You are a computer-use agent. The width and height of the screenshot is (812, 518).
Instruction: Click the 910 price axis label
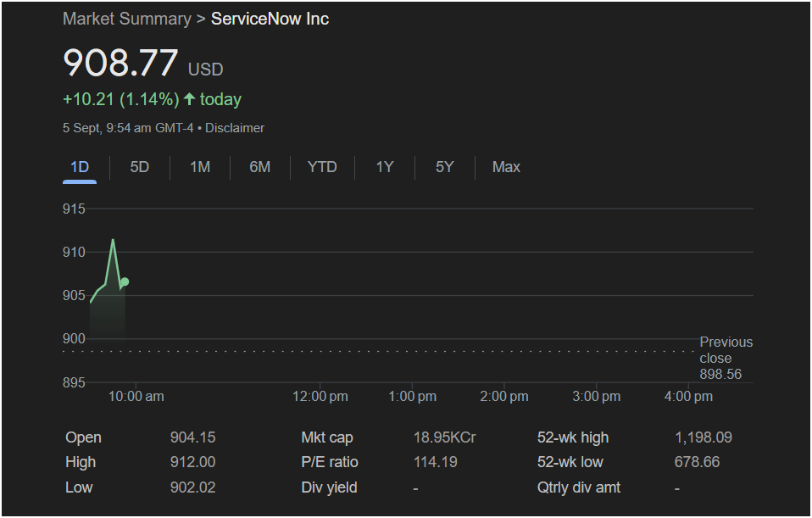(x=74, y=253)
